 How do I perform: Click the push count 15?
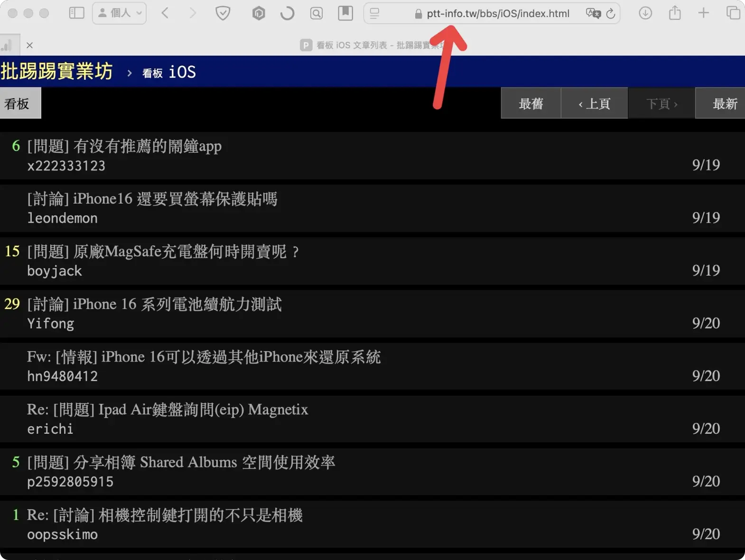12,251
